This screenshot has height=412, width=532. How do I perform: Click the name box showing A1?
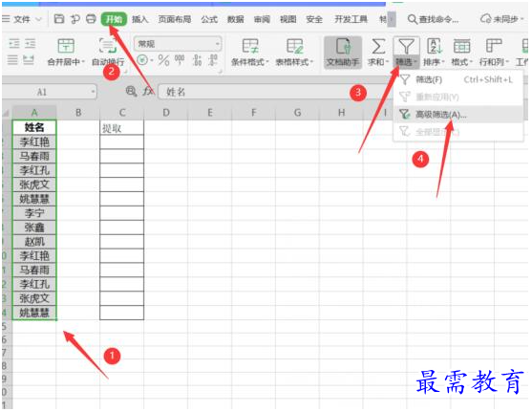click(x=41, y=92)
